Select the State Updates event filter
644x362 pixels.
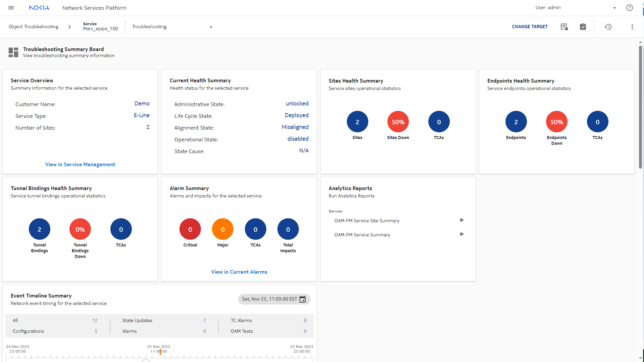137,320
